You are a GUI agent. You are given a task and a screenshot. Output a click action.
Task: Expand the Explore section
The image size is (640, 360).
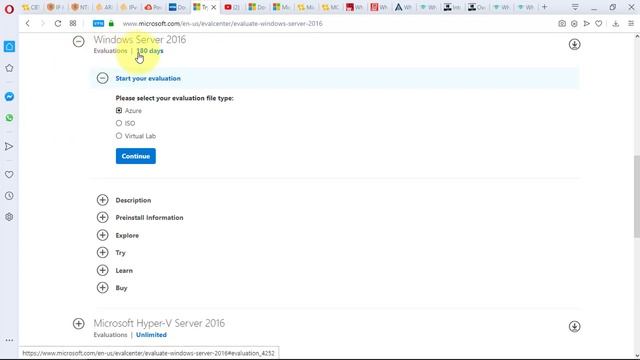click(x=102, y=235)
